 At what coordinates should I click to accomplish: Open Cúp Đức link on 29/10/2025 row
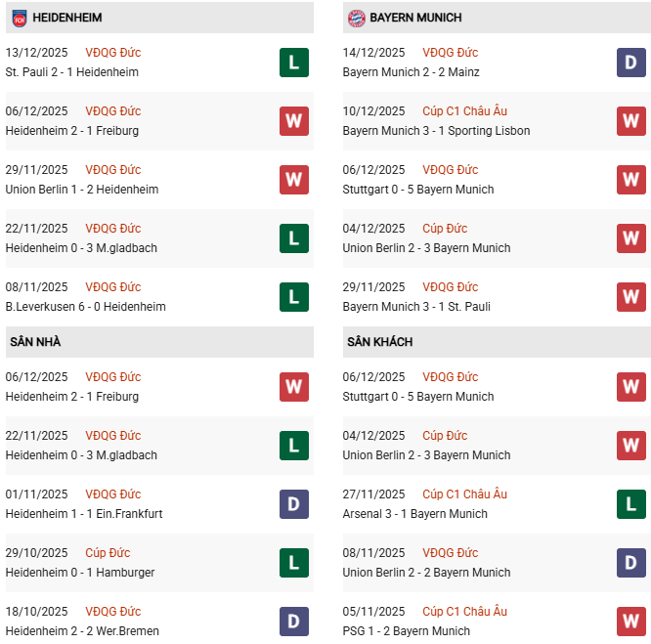coord(108,553)
